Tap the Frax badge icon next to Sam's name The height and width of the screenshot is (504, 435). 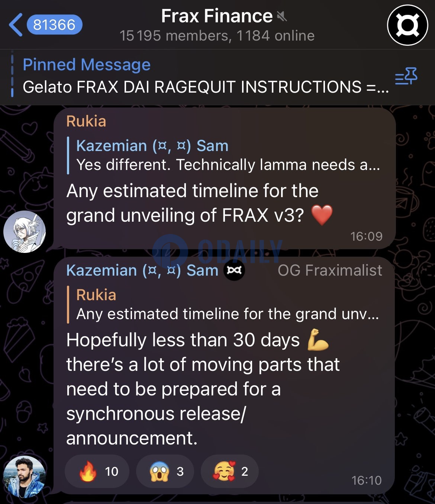[234, 270]
